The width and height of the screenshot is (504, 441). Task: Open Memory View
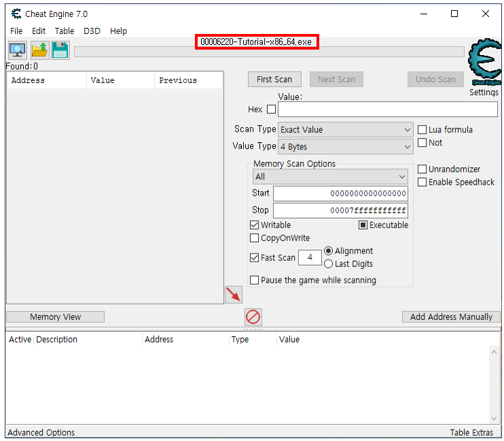55,317
